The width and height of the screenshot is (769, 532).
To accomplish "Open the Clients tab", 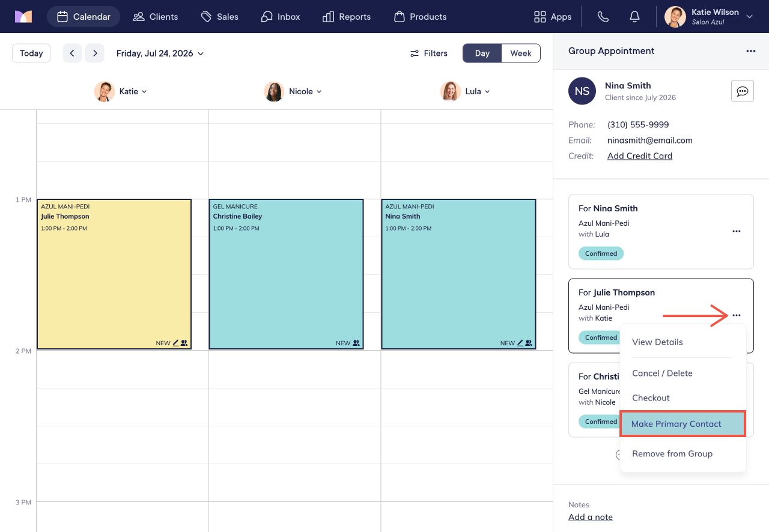I will coord(156,17).
